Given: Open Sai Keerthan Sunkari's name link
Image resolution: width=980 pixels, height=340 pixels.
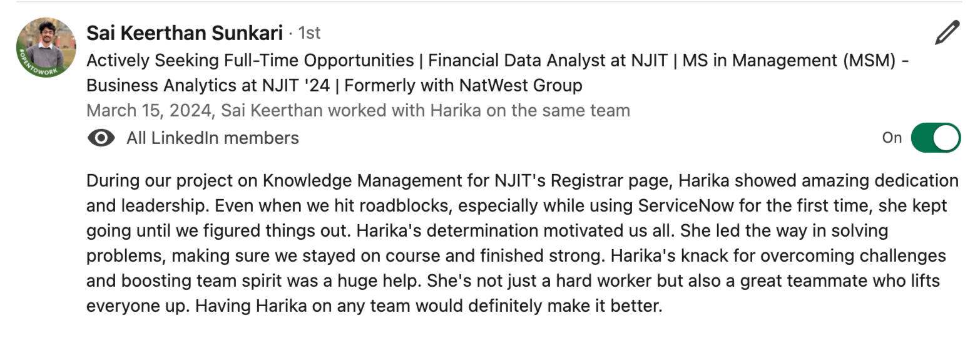Looking at the screenshot, I should pyautogui.click(x=184, y=33).
